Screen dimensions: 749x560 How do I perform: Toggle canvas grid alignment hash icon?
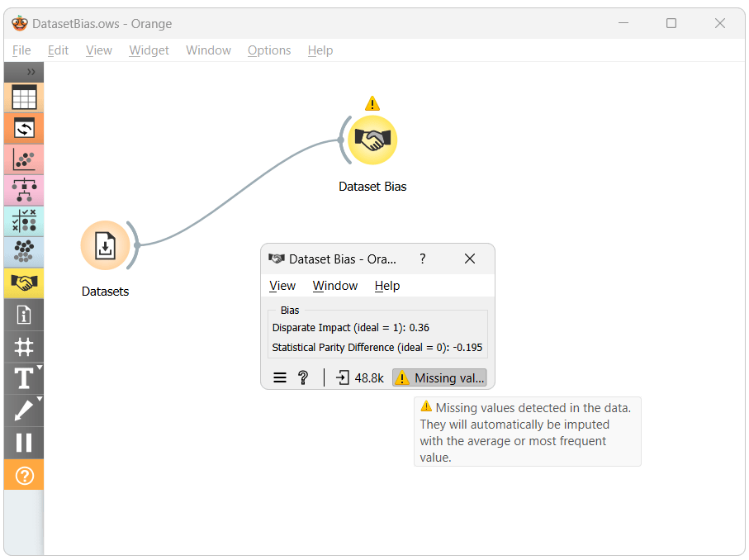[24, 346]
